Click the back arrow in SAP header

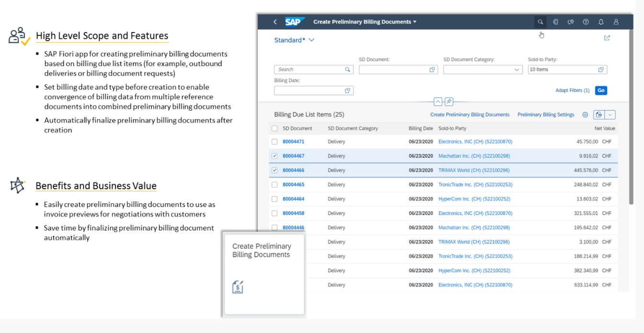click(275, 22)
